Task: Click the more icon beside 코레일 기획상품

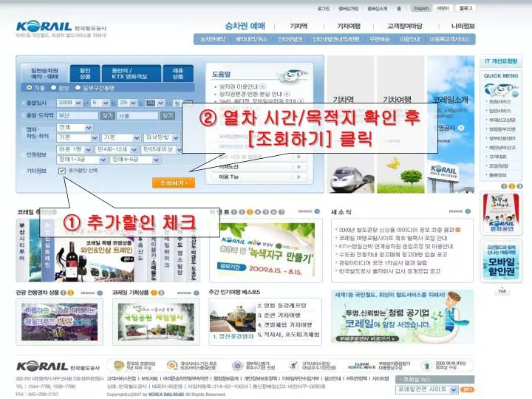Action: [188, 293]
